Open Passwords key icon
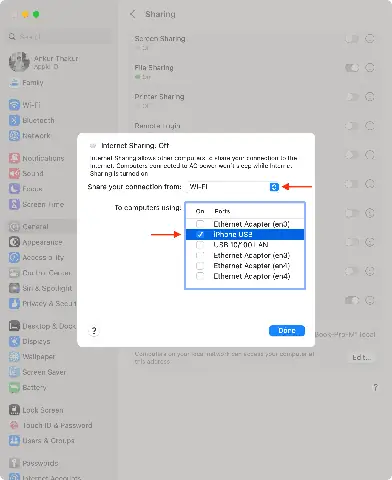Viewport: 392px width, 480px height. coord(14,463)
